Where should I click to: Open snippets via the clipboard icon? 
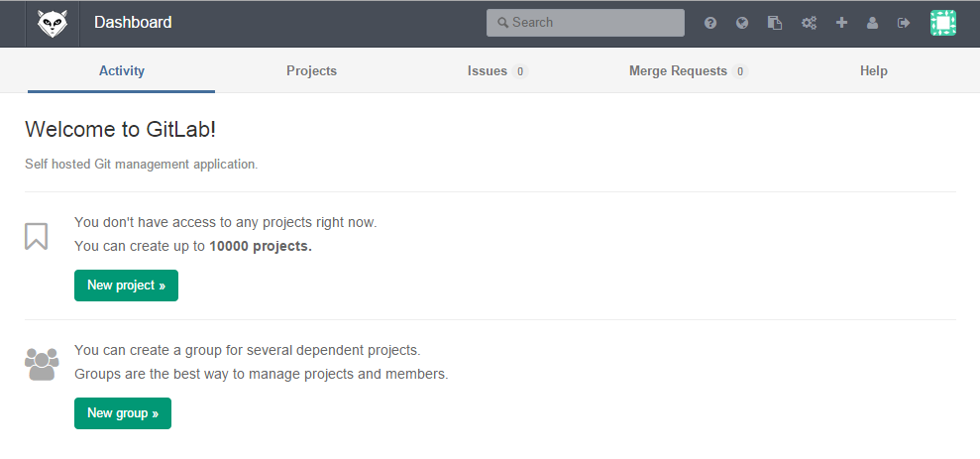[775, 23]
